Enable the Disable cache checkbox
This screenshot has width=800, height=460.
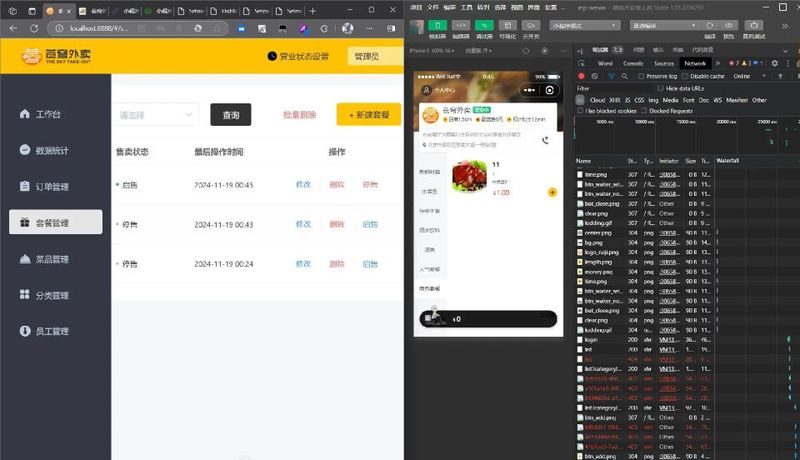coord(685,76)
